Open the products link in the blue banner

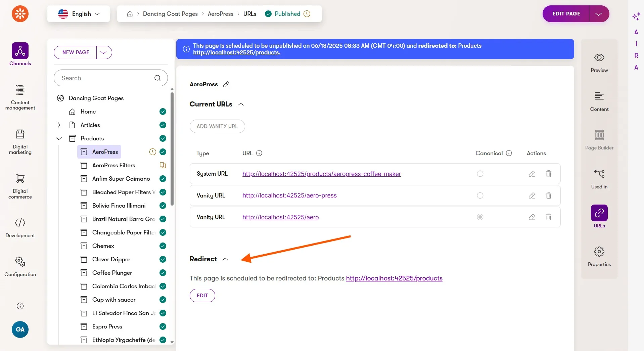(x=236, y=53)
